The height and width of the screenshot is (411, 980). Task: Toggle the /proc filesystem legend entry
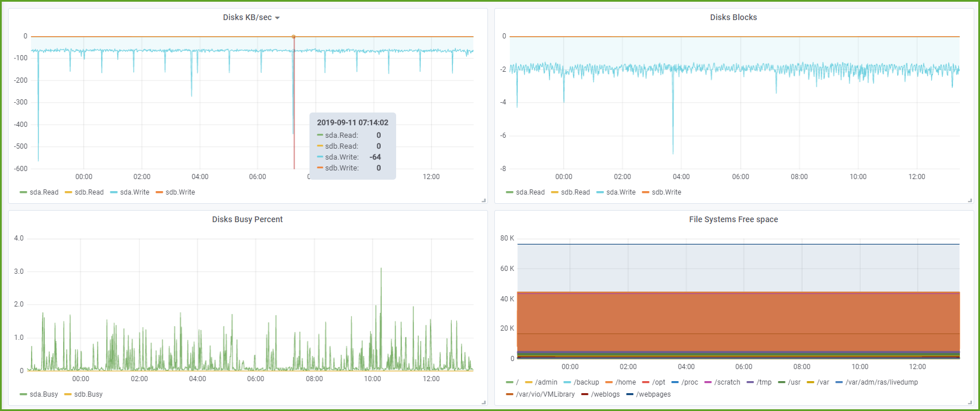click(685, 382)
